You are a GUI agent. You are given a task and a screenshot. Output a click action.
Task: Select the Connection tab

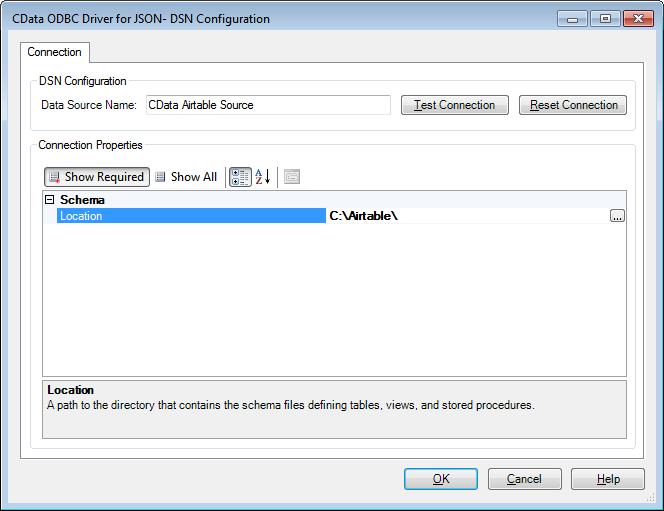55,52
